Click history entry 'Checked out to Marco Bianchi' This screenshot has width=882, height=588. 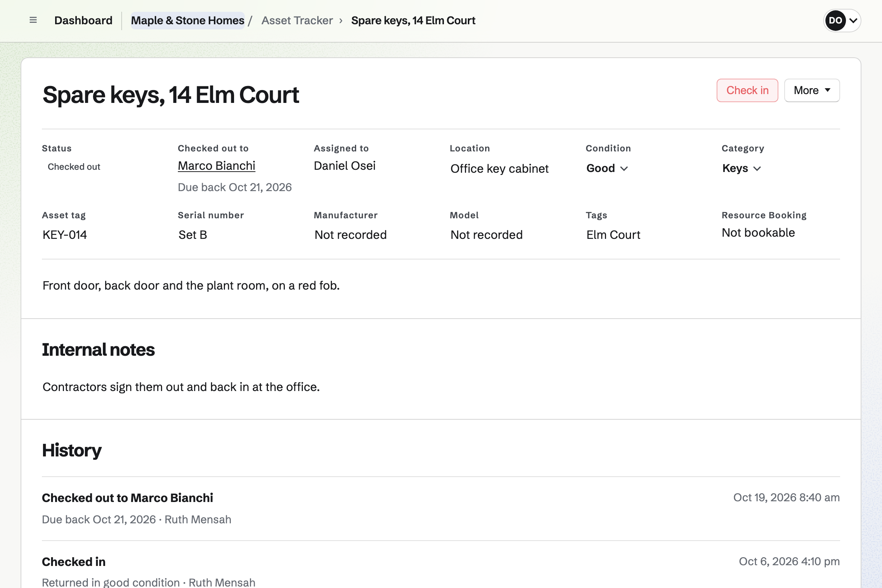[127, 498]
